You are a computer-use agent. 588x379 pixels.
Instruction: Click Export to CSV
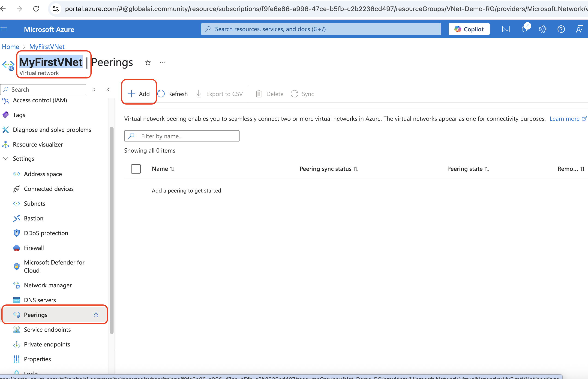(219, 94)
